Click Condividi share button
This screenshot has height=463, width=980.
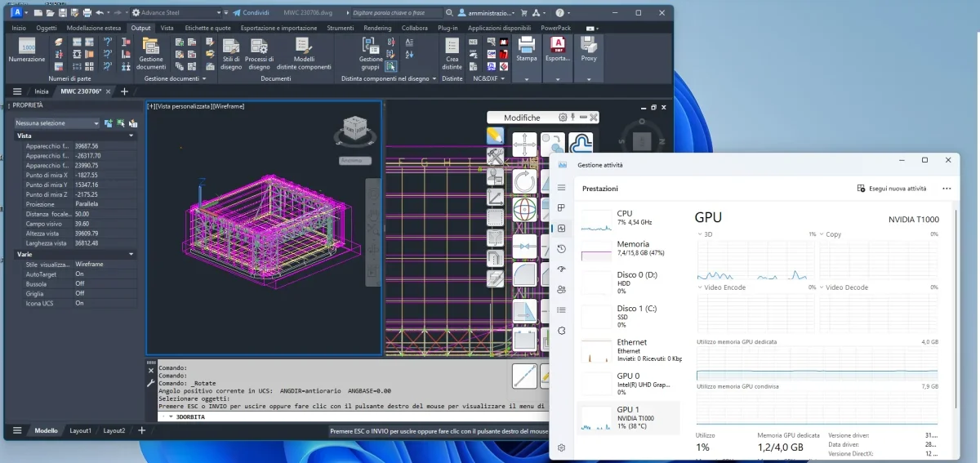coord(252,13)
